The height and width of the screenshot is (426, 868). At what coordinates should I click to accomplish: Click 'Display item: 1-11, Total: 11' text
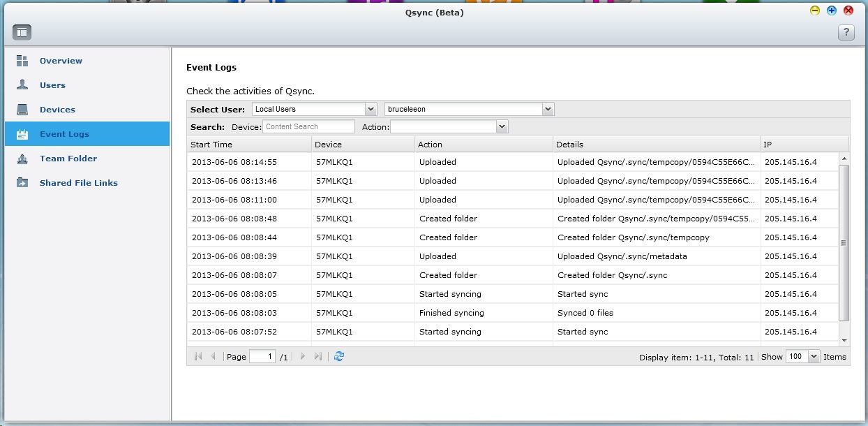pos(696,357)
